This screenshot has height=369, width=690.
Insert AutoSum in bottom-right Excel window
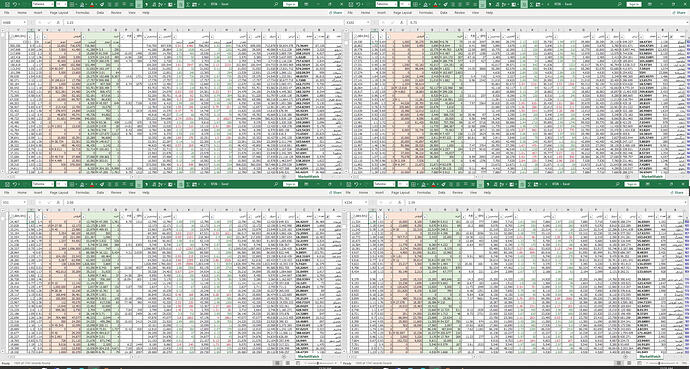[530, 184]
